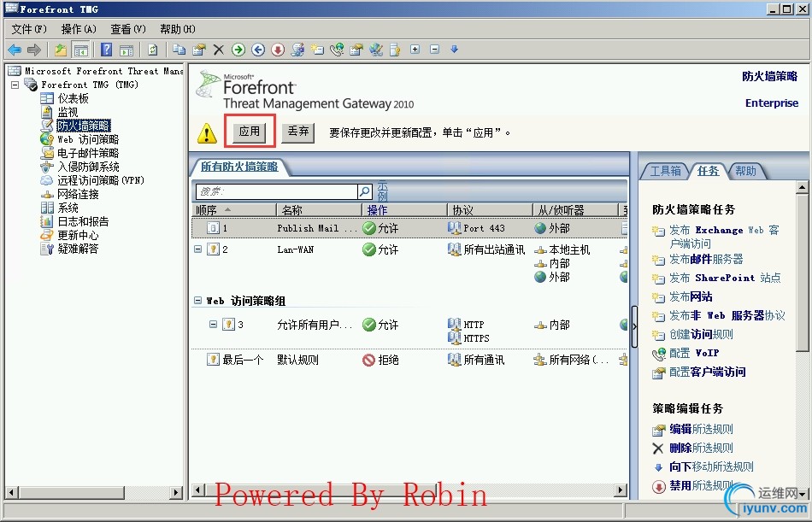The image size is (812, 522).
Task: Click the Create new rule star toolbar icon
Action: tap(317, 50)
